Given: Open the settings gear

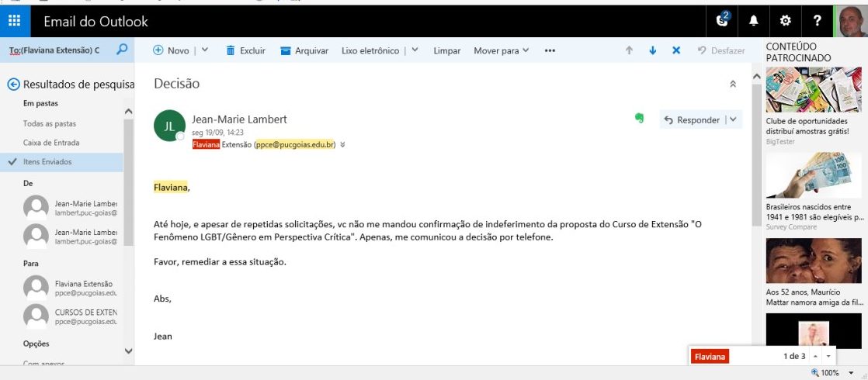Looking at the screenshot, I should pyautogui.click(x=785, y=21).
